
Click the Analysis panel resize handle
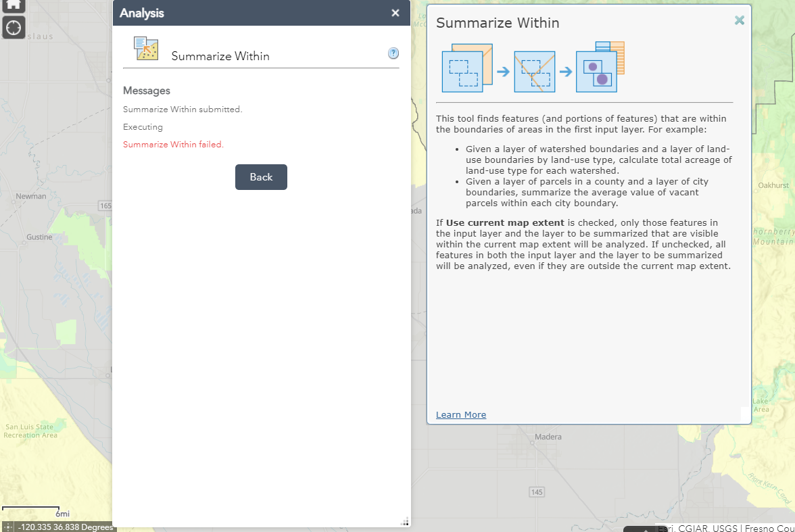pyautogui.click(x=404, y=521)
